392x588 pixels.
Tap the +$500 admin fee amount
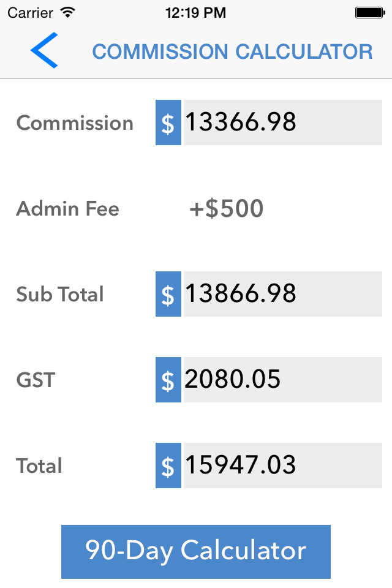tap(226, 208)
